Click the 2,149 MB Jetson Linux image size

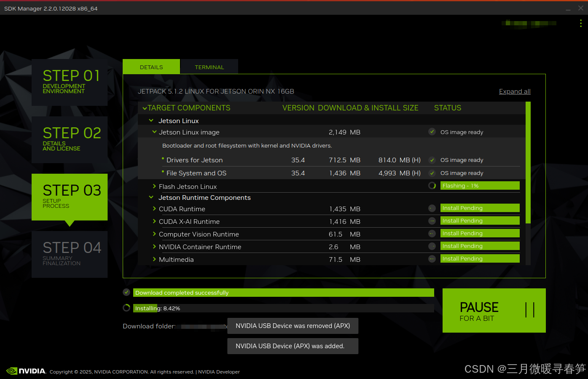[344, 132]
